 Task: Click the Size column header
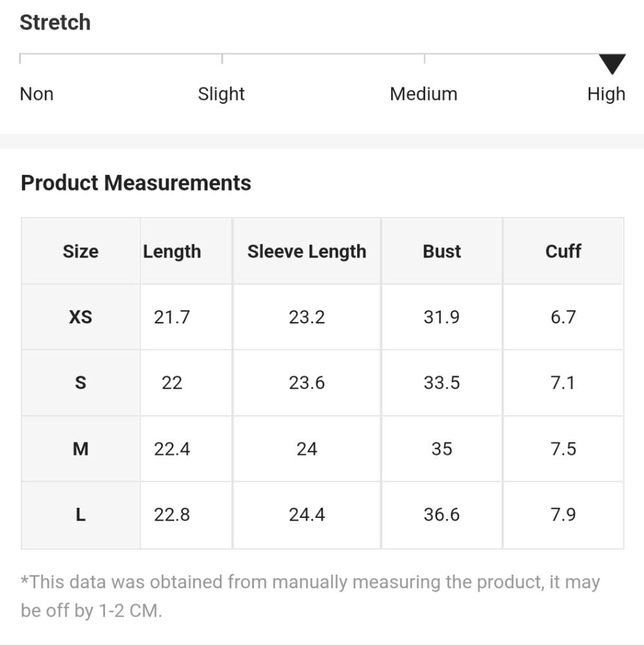point(81,252)
